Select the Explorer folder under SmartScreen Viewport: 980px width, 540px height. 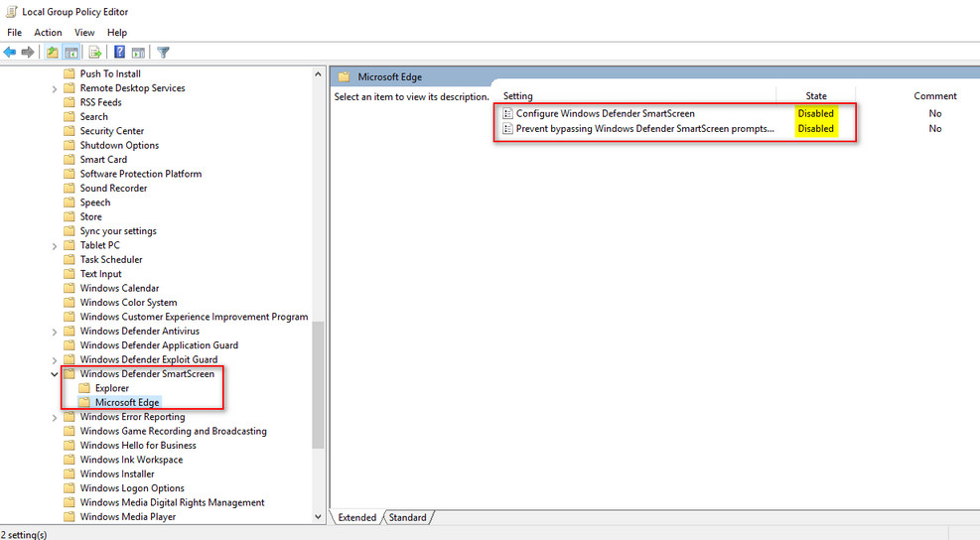112,388
